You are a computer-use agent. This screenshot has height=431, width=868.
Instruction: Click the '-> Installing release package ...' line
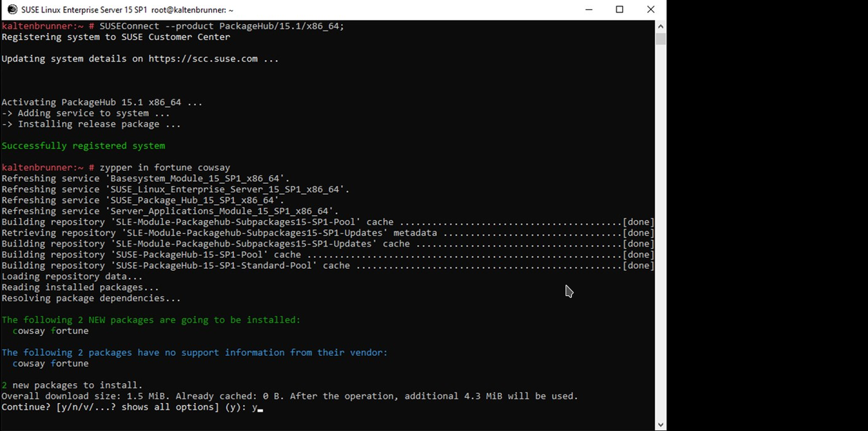(92, 124)
